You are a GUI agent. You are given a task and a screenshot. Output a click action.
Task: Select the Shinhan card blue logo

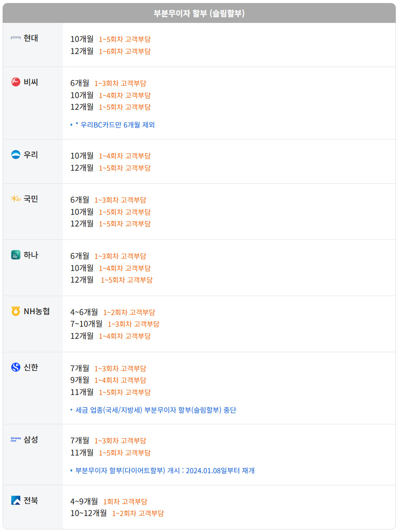pyautogui.click(x=16, y=367)
